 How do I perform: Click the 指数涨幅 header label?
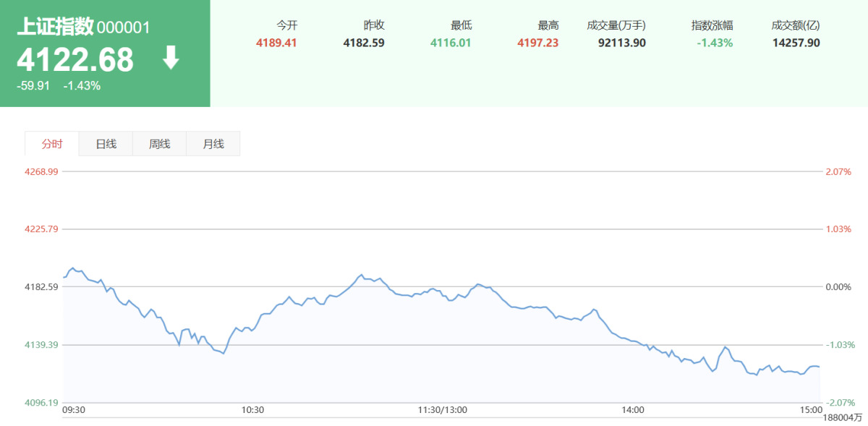(x=712, y=25)
